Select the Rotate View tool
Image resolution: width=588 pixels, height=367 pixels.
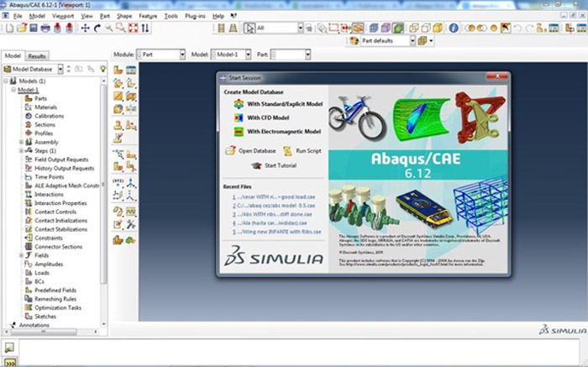(97, 28)
